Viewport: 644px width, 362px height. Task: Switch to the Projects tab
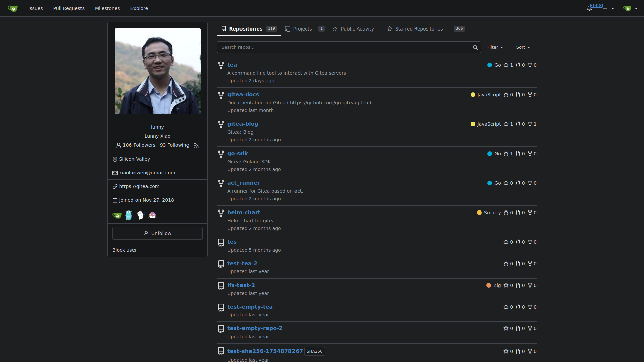pyautogui.click(x=305, y=29)
